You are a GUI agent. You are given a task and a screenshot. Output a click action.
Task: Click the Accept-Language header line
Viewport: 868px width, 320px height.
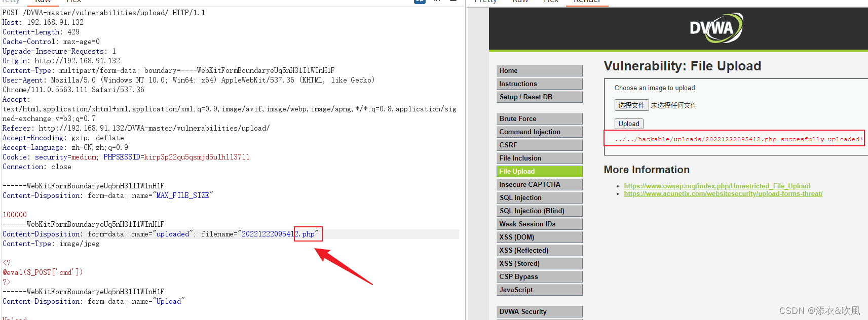pyautogui.click(x=65, y=147)
